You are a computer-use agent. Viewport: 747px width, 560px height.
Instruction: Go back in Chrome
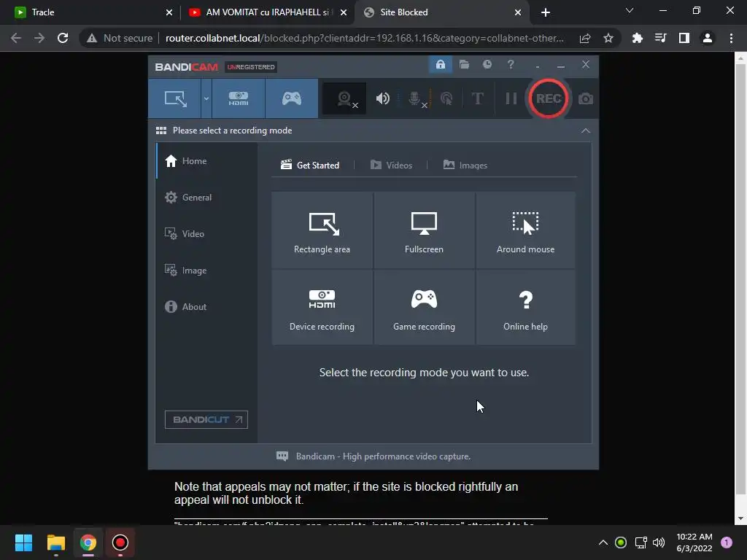point(16,38)
